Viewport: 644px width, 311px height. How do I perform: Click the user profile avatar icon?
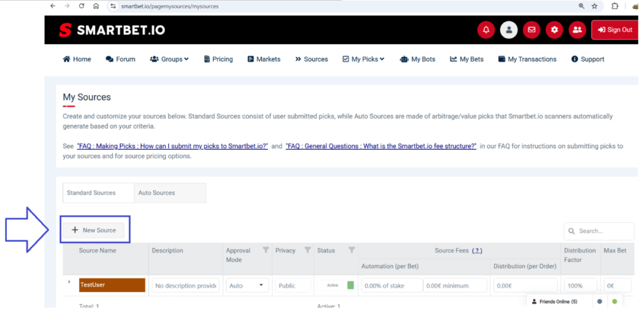pyautogui.click(x=509, y=30)
